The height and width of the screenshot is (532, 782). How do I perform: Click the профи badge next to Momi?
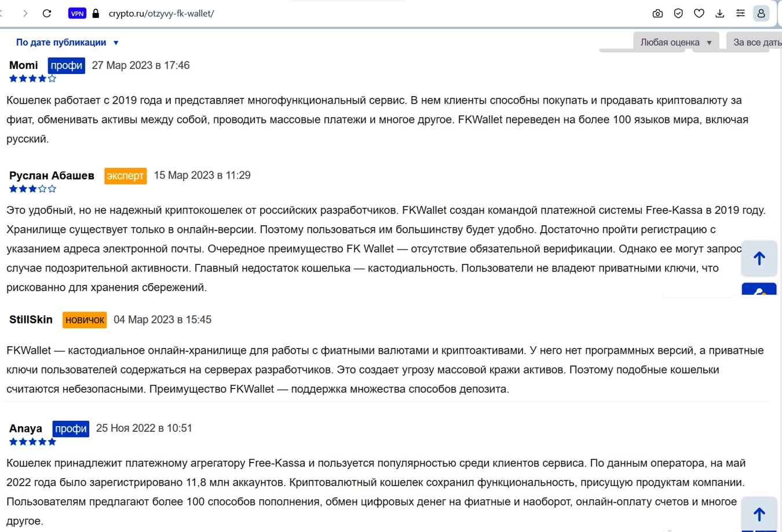(67, 65)
